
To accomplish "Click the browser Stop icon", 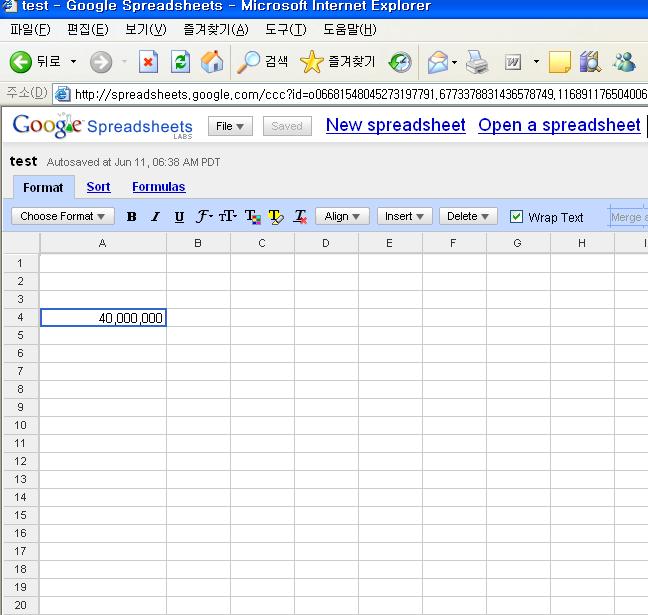I will click(148, 62).
